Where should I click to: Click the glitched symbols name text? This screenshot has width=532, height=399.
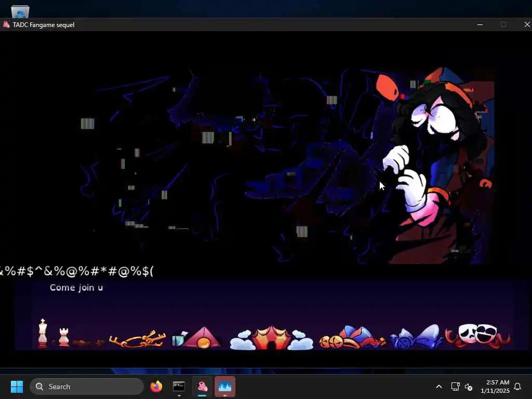click(x=77, y=271)
